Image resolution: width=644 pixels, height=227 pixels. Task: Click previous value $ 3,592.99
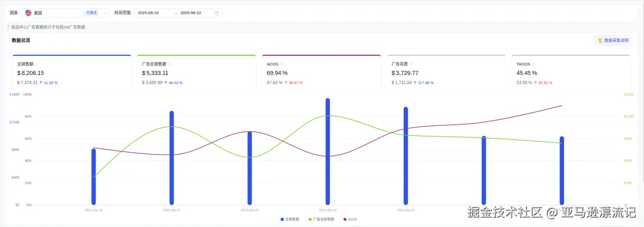(152, 83)
